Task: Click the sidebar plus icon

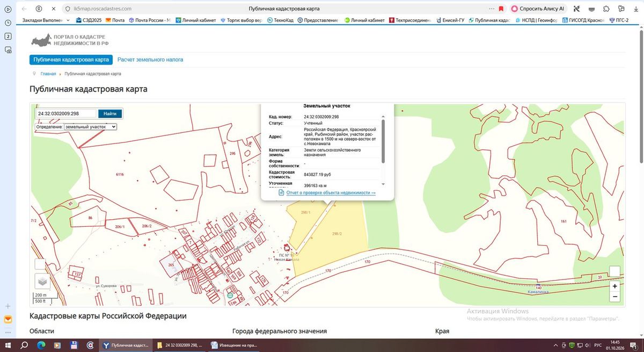Action: tap(8, 306)
